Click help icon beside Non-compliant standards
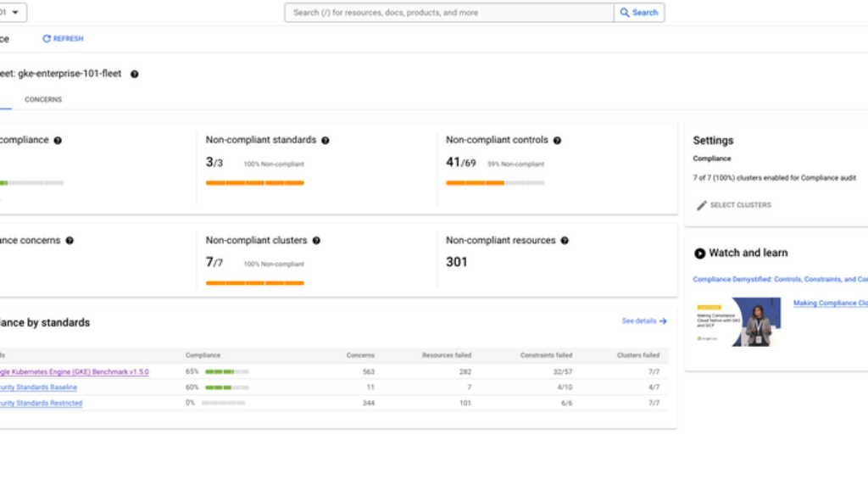Viewport: 868px width, 496px height. click(x=325, y=141)
